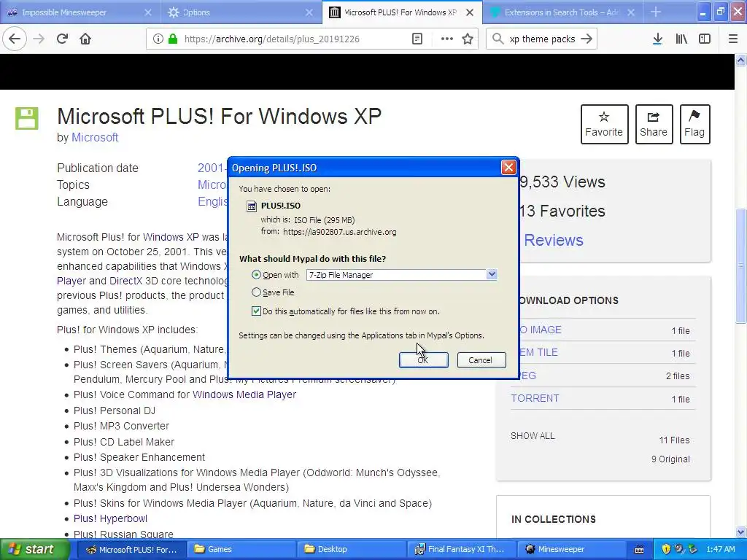Close the Opening PLUS!.ISO dialog
Viewport: 747px width, 560px height.
point(508,168)
